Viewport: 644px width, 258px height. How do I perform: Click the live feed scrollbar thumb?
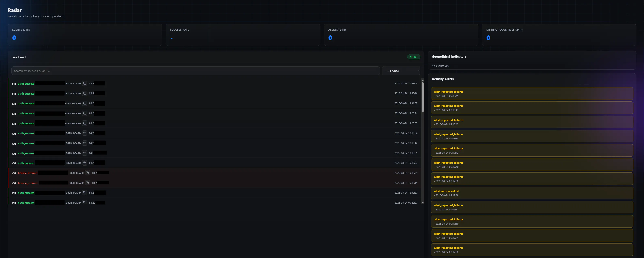pyautogui.click(x=423, y=97)
